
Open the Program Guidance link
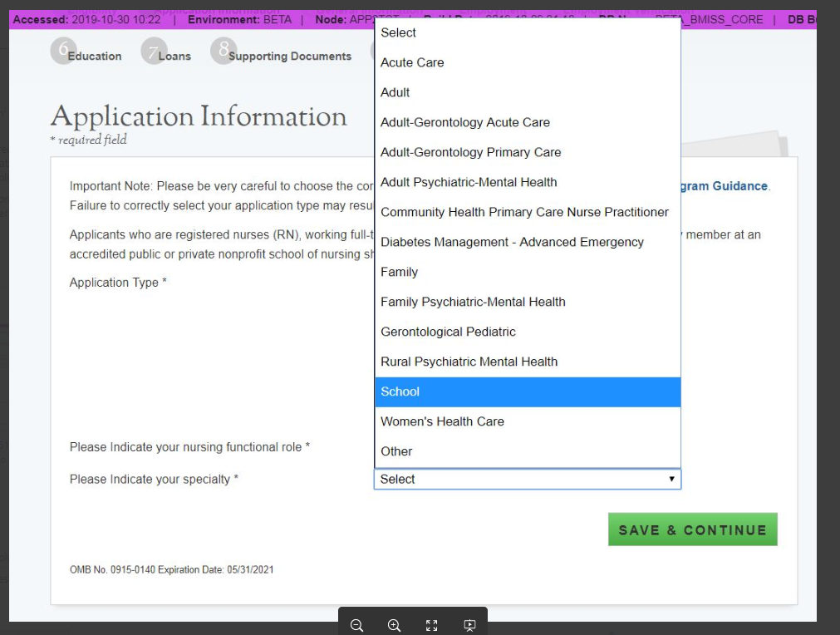point(723,186)
